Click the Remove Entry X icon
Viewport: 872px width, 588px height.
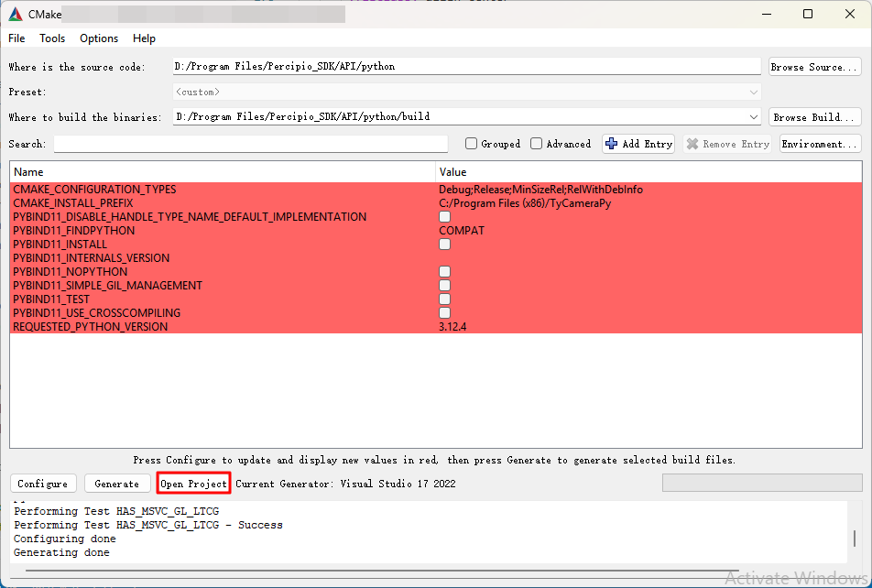pos(692,144)
